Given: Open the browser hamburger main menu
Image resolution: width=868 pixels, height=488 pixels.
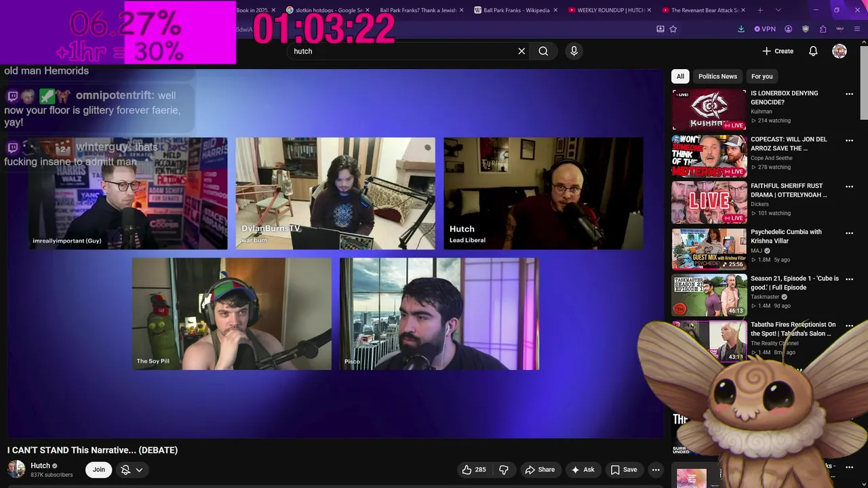Looking at the screenshot, I should click(x=857, y=29).
